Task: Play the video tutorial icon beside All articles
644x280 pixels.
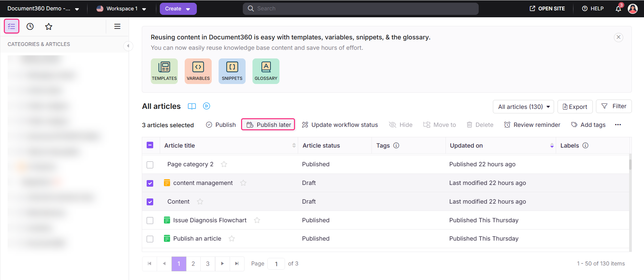Action: [206, 106]
